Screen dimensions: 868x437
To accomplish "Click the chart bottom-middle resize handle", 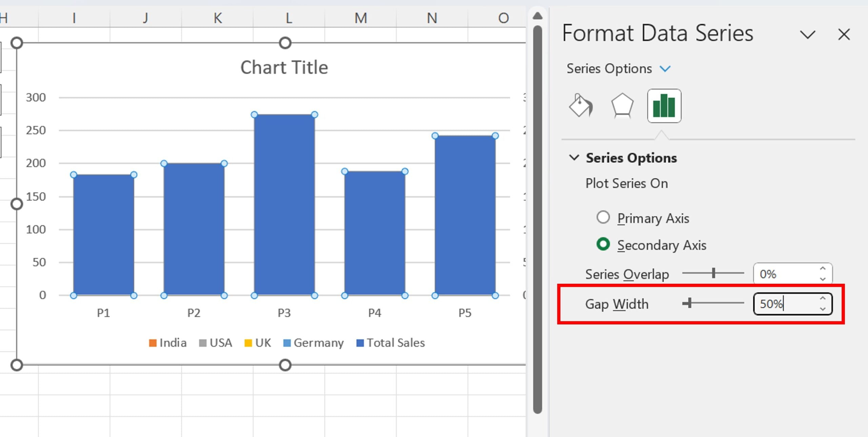I will [285, 365].
